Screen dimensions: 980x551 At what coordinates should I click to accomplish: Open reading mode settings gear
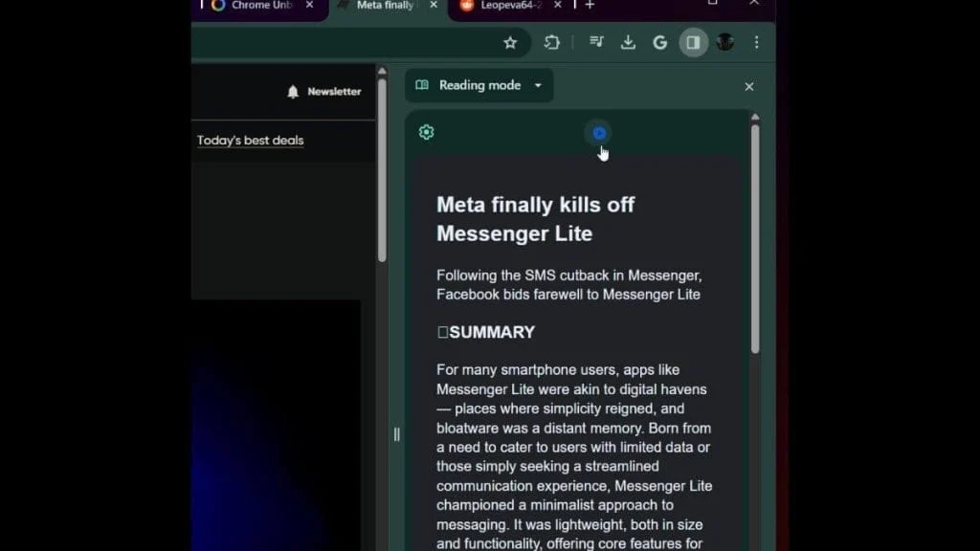(426, 132)
